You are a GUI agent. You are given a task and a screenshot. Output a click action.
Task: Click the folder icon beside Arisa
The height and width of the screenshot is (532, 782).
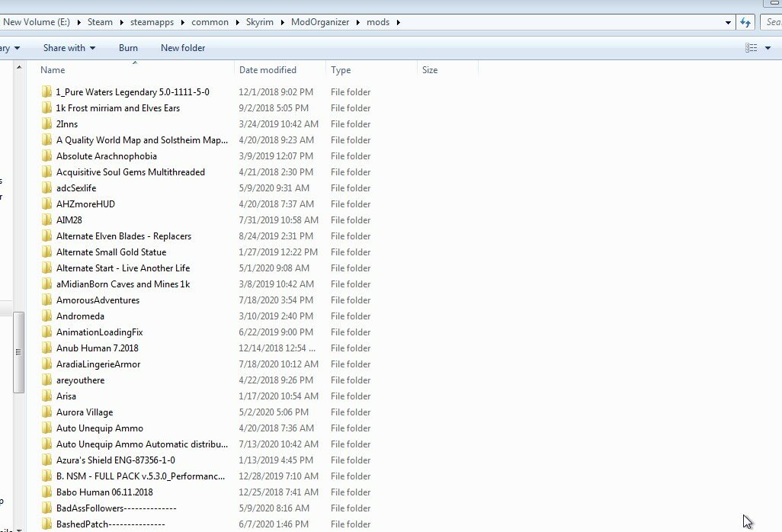(46, 396)
